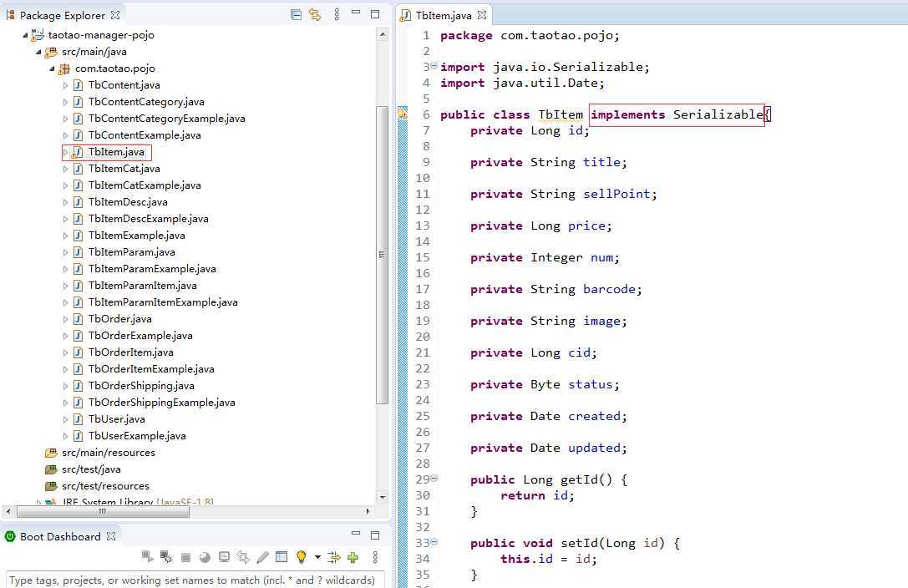Switch to the TbItem.java editor tab
This screenshot has height=588, width=908.
[443, 15]
